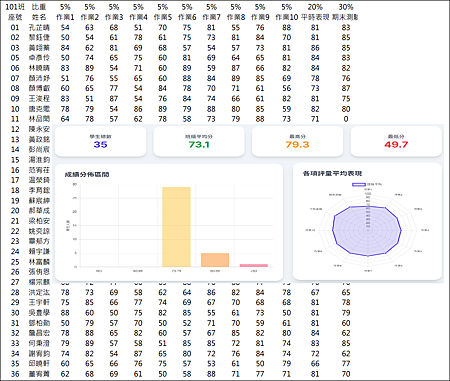Click the 各項評量平均表現 radar chart title
Screen dimensions: 450x381
click(332, 174)
